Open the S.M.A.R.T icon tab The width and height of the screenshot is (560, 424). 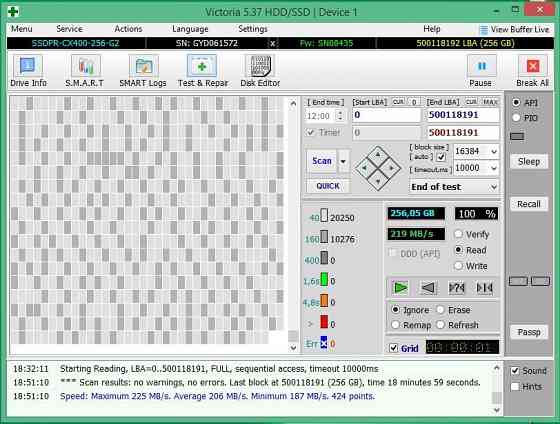coord(85,71)
